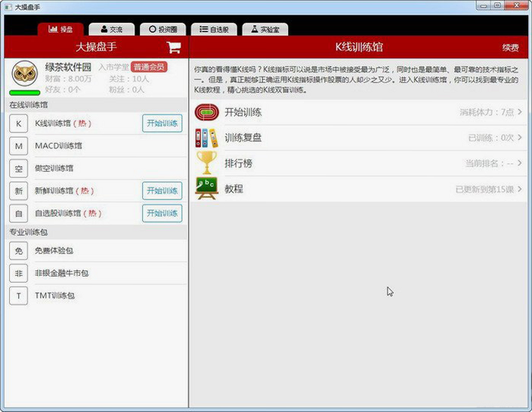This screenshot has width=532, height=412.
Task: Click 开始训练 button for K线训练馆
Action: [x=162, y=123]
